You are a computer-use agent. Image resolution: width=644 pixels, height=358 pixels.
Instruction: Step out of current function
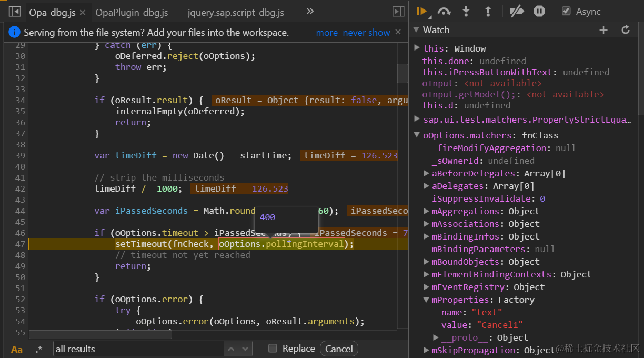pyautogui.click(x=488, y=11)
